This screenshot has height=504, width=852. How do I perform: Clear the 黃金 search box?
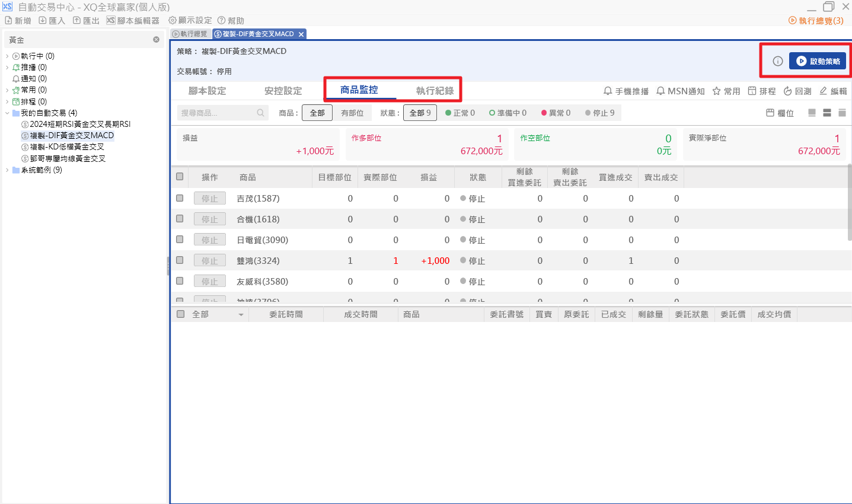tap(156, 40)
